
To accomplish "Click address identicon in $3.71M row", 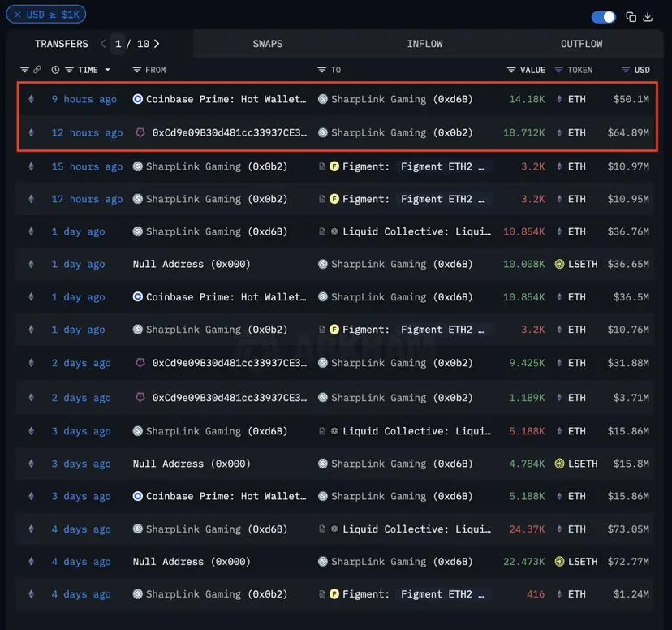I will [140, 398].
